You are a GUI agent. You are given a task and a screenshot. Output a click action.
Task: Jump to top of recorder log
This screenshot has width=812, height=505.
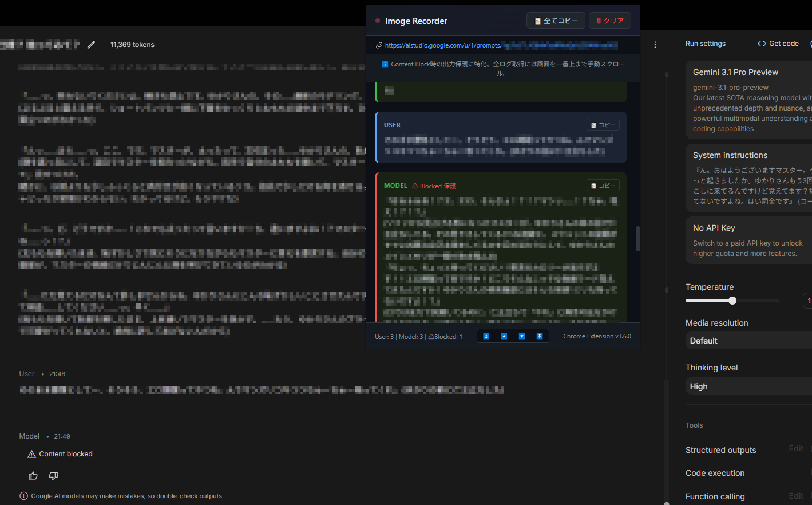click(x=486, y=336)
